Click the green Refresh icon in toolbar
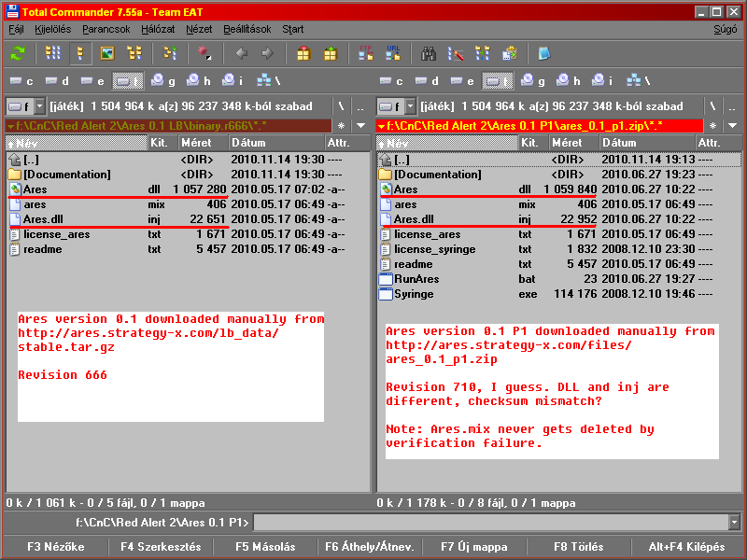 point(18,53)
